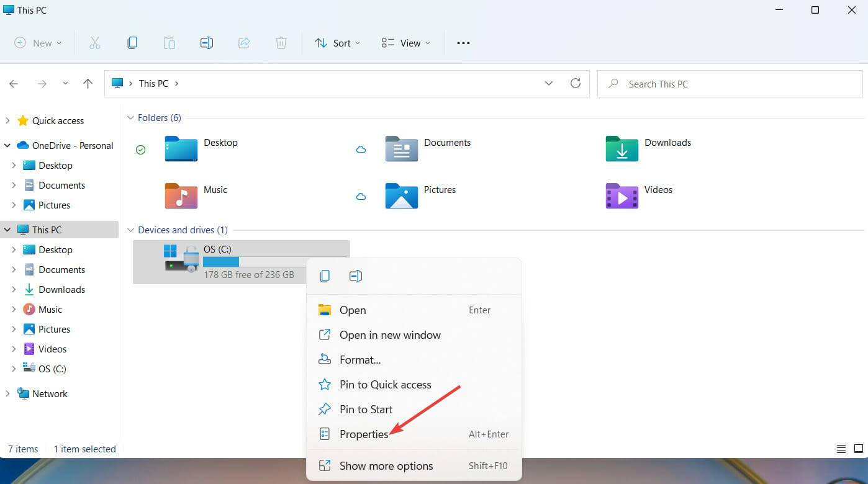Click the Refresh button in the address bar
The height and width of the screenshot is (484, 868).
(575, 83)
